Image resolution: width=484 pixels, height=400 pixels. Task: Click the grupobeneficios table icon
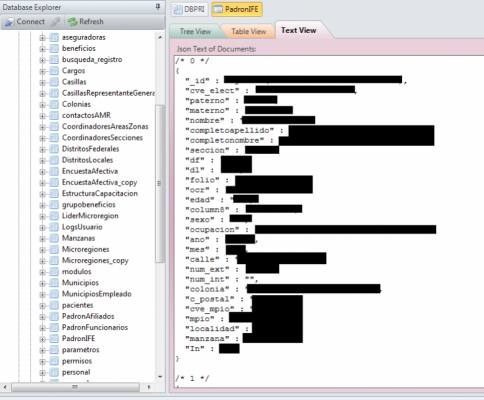pyautogui.click(x=54, y=205)
